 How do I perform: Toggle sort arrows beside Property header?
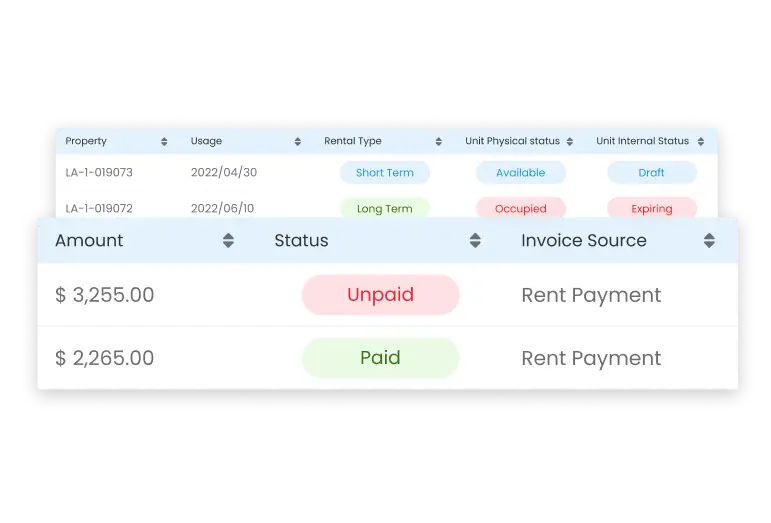(165, 142)
